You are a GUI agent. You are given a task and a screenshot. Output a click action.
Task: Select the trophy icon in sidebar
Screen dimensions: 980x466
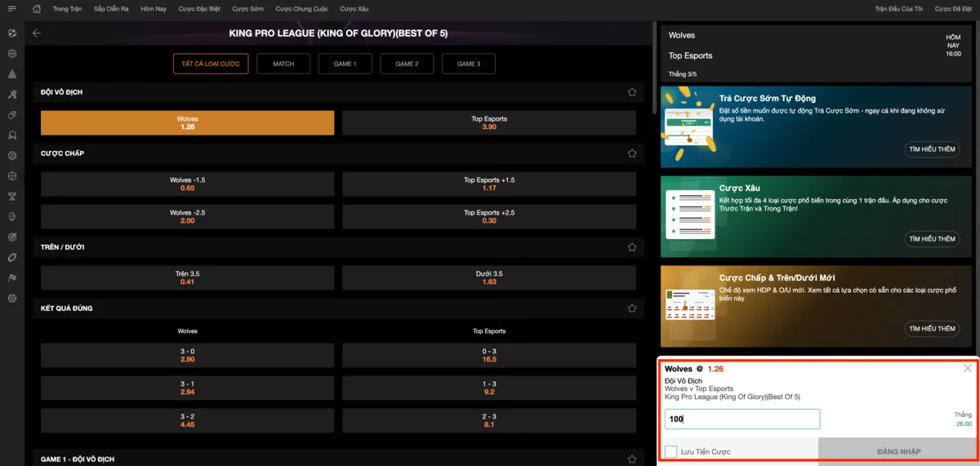[12, 196]
